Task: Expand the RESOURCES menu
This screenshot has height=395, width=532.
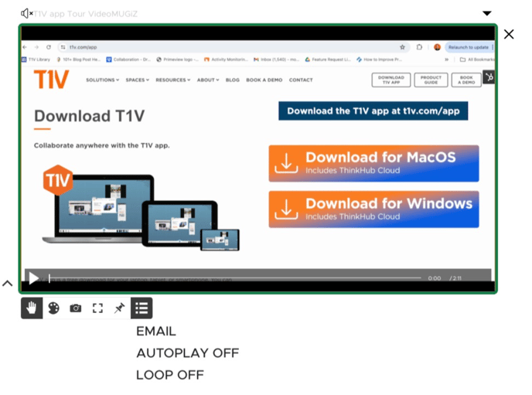Action: 173,80
